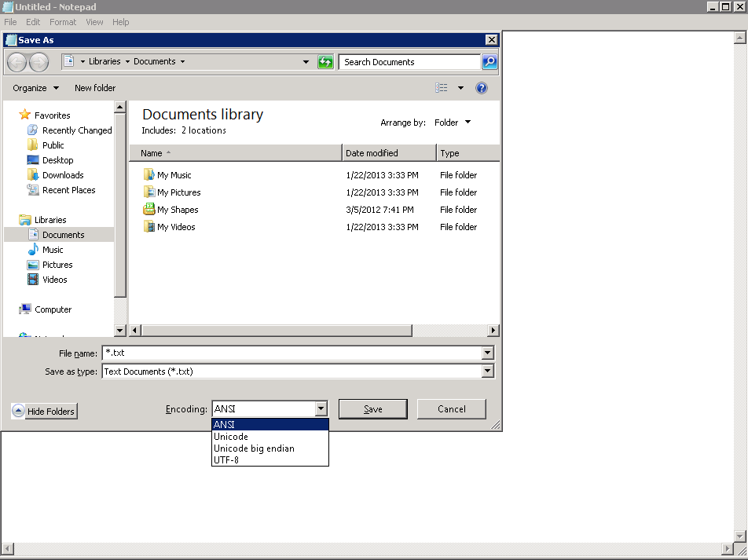Click the search magnifier icon
The width and height of the screenshot is (748, 560).
(x=489, y=62)
